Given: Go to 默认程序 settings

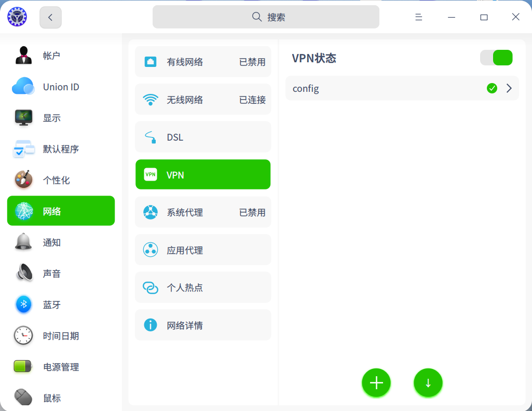Looking at the screenshot, I should [61, 149].
